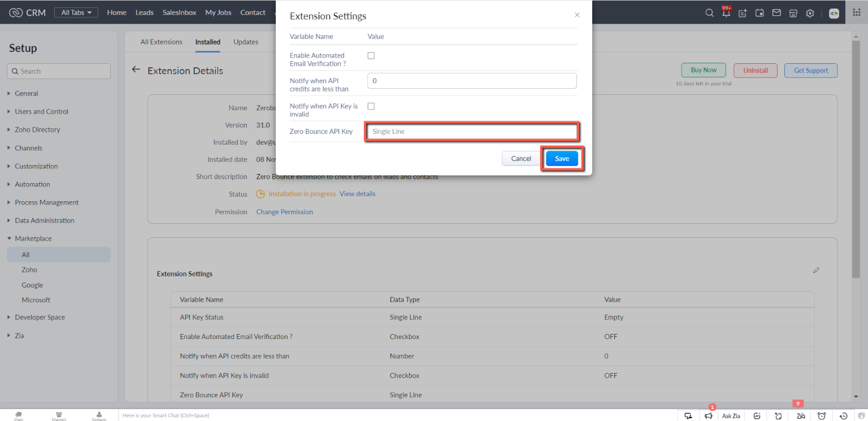Open the setup gear icon
The width and height of the screenshot is (868, 421).
point(810,13)
